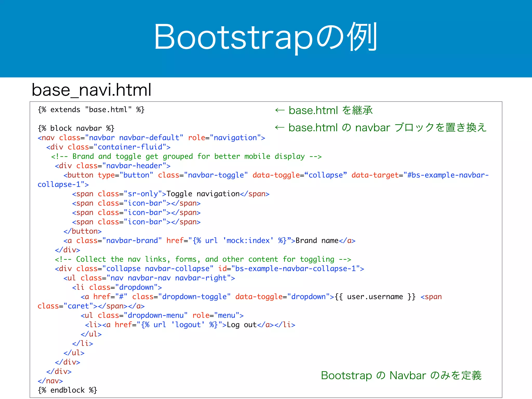Click the closing </nav> tag
The image size is (532, 399).
[x=50, y=381]
